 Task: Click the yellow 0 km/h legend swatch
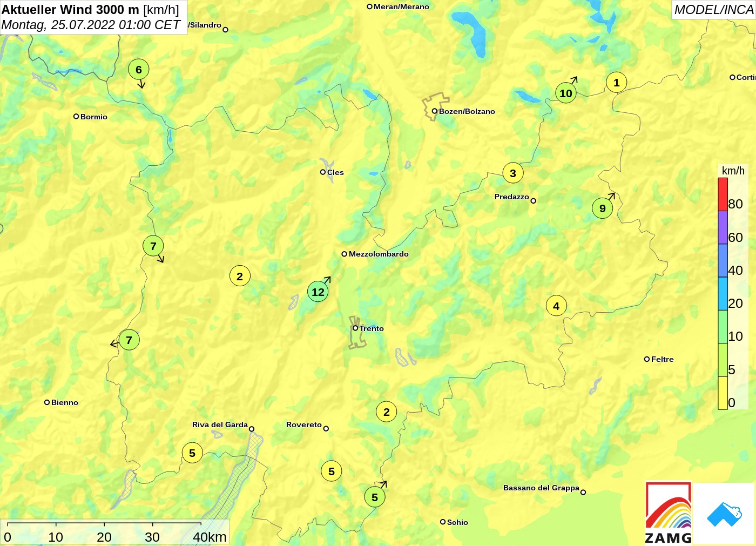pyautogui.click(x=723, y=393)
